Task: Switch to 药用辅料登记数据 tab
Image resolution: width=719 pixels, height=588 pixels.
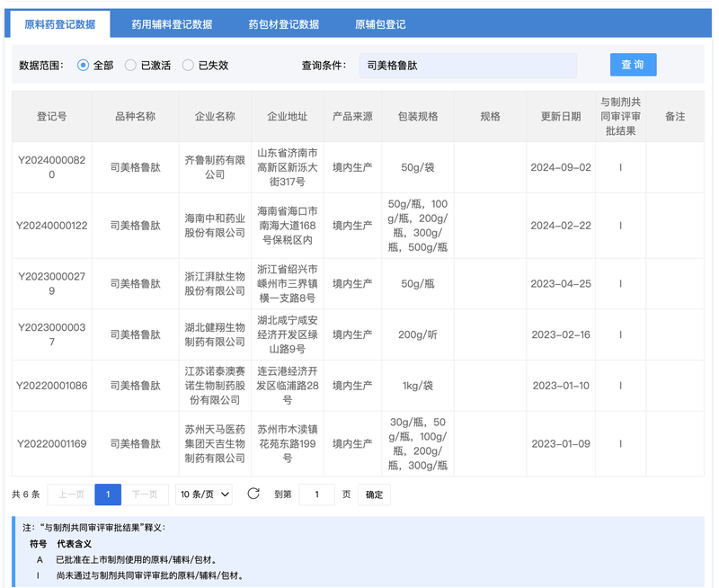Action: point(172,24)
